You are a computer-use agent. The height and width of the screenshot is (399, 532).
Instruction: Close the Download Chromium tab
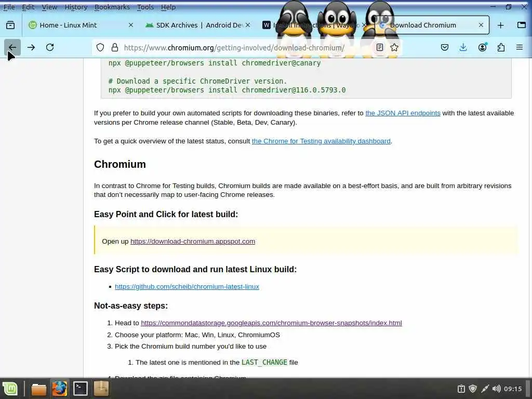click(481, 25)
